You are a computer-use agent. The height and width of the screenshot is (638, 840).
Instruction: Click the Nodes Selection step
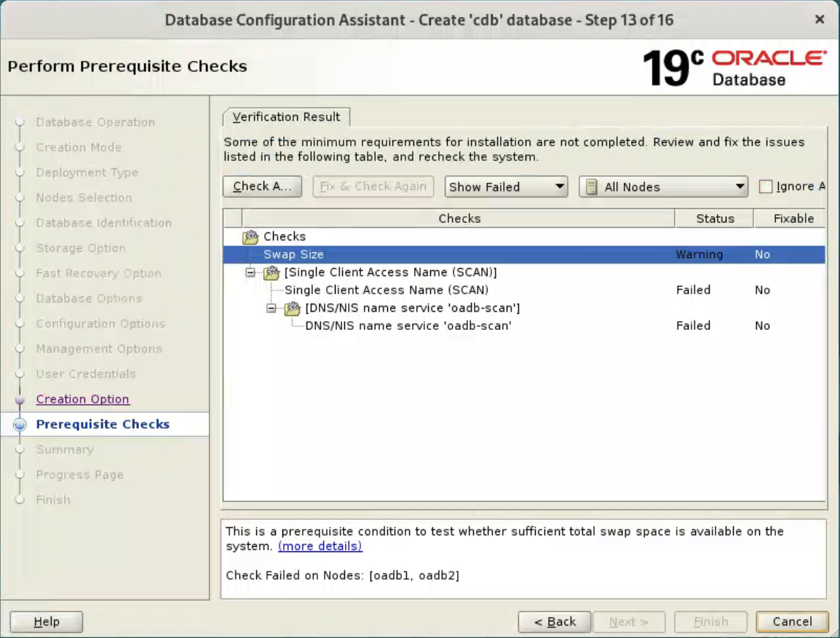tap(84, 198)
